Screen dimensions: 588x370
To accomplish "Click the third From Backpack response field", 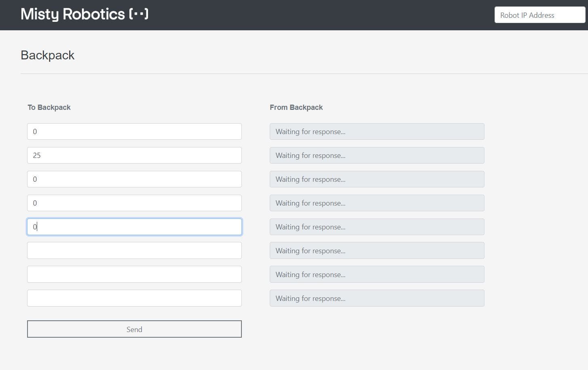I will click(x=377, y=179).
